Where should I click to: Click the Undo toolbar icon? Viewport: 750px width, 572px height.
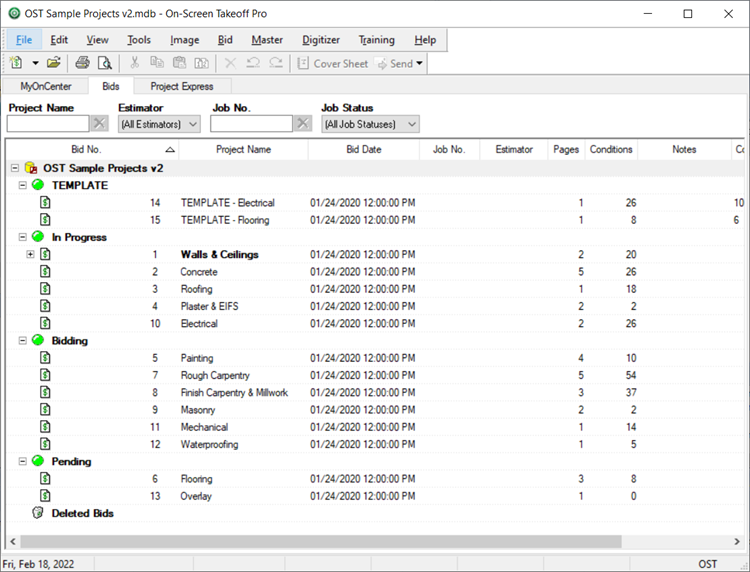(x=253, y=63)
